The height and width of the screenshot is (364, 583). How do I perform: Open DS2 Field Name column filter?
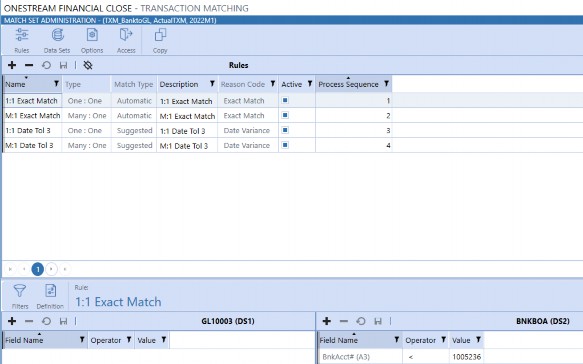pyautogui.click(x=397, y=339)
